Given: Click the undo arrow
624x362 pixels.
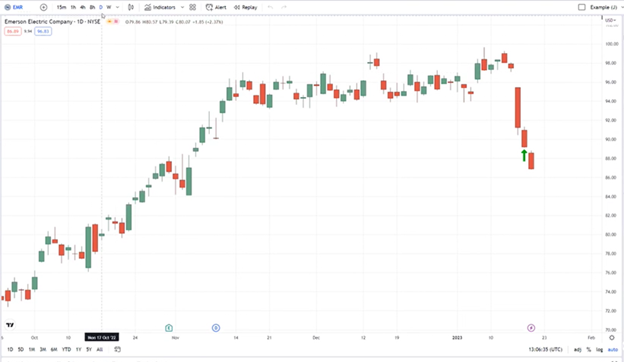Looking at the screenshot, I should click(x=271, y=7).
